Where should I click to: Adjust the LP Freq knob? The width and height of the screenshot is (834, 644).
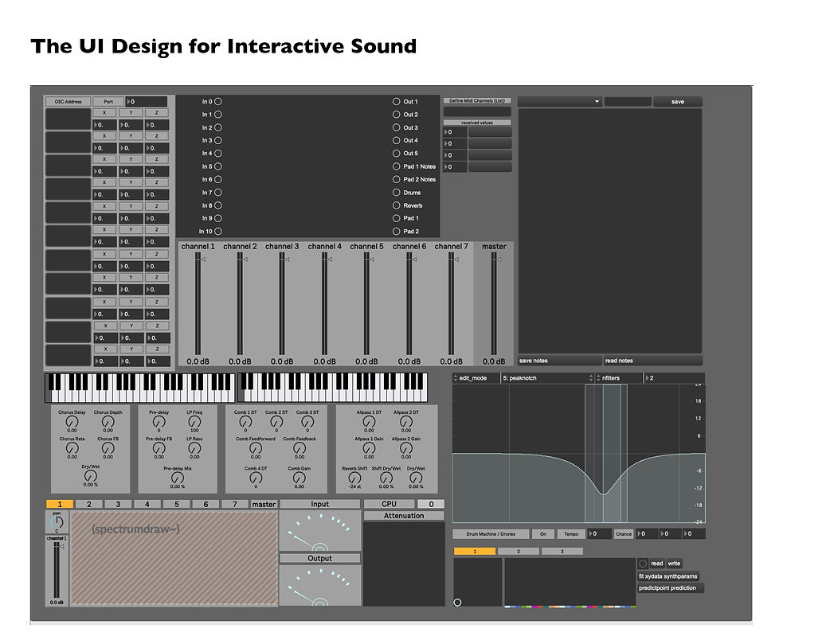coord(194,422)
